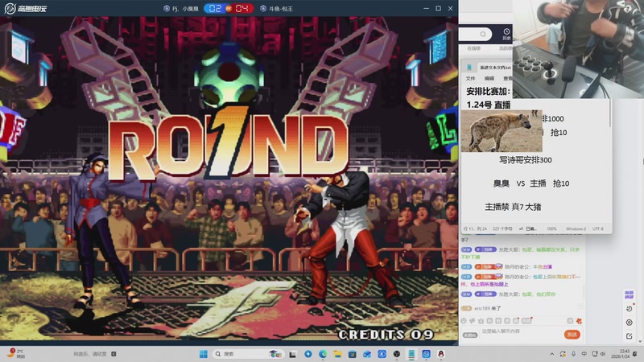The image size is (644, 362).
Task: Open the 文件 menu in Notepad
Action: tap(470, 78)
